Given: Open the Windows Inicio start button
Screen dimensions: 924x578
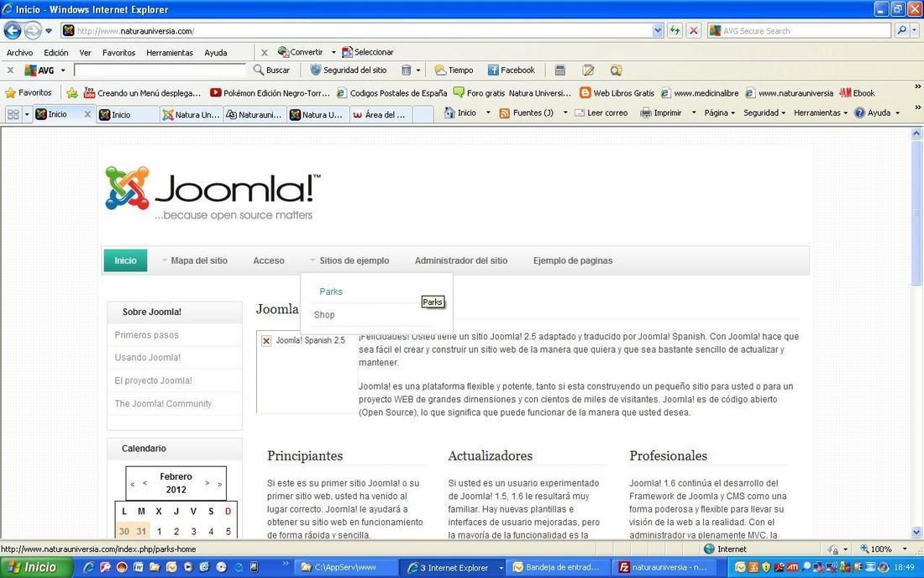Looking at the screenshot, I should click(x=36, y=567).
